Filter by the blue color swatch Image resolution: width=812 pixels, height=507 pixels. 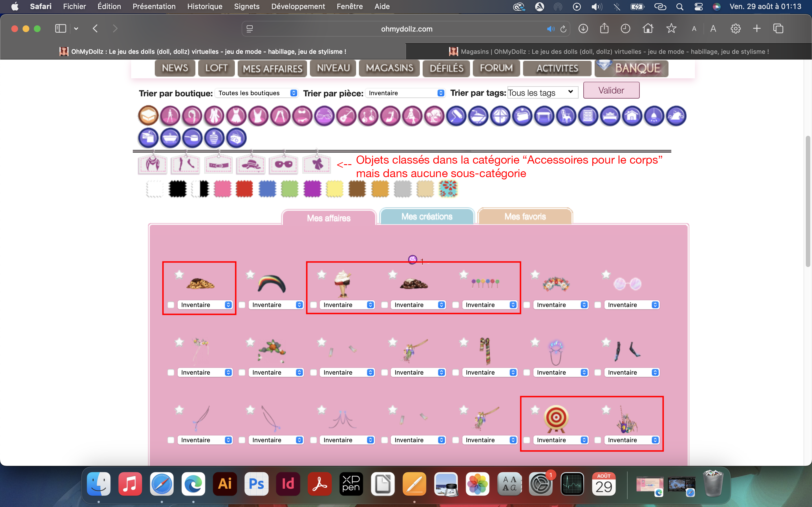click(x=267, y=189)
